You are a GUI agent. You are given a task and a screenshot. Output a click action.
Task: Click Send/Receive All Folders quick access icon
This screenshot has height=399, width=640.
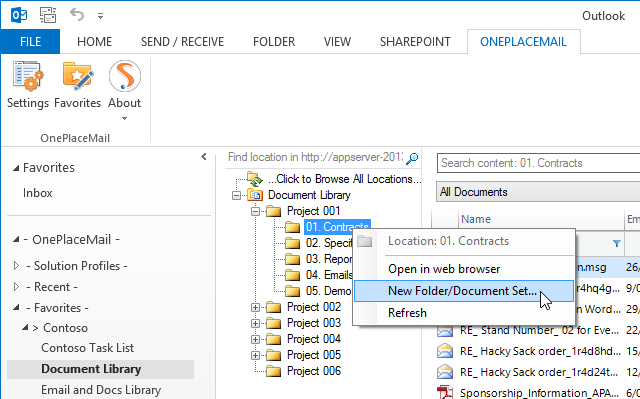[48, 16]
